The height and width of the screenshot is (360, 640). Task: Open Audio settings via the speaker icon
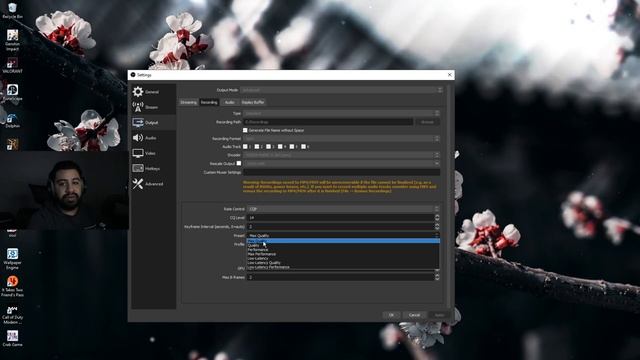(x=138, y=138)
